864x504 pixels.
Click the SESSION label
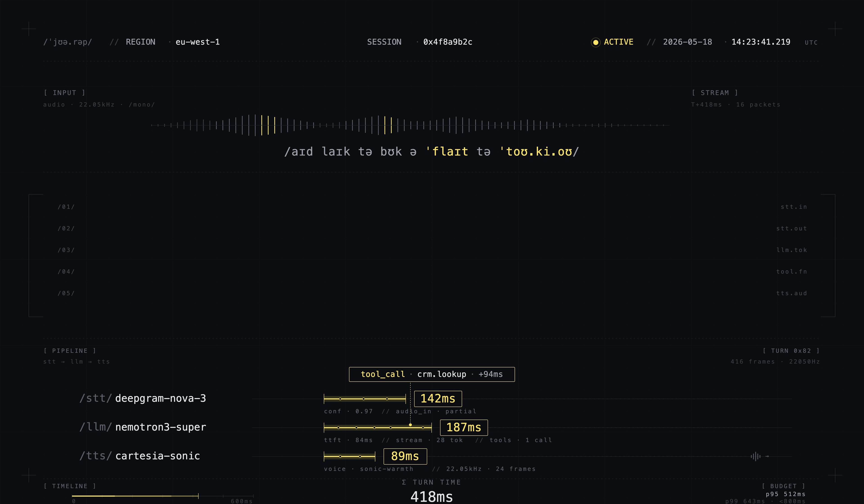(x=384, y=42)
